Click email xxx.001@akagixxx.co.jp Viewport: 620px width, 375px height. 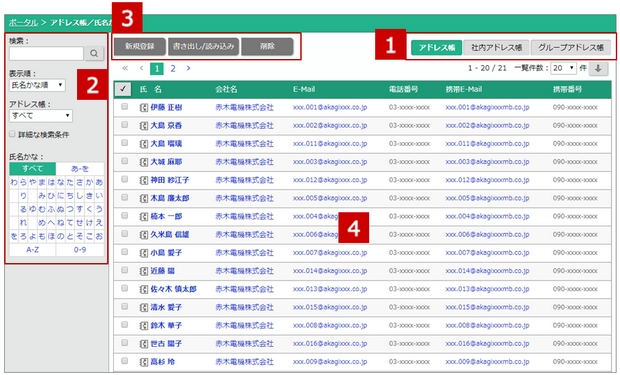(330, 108)
